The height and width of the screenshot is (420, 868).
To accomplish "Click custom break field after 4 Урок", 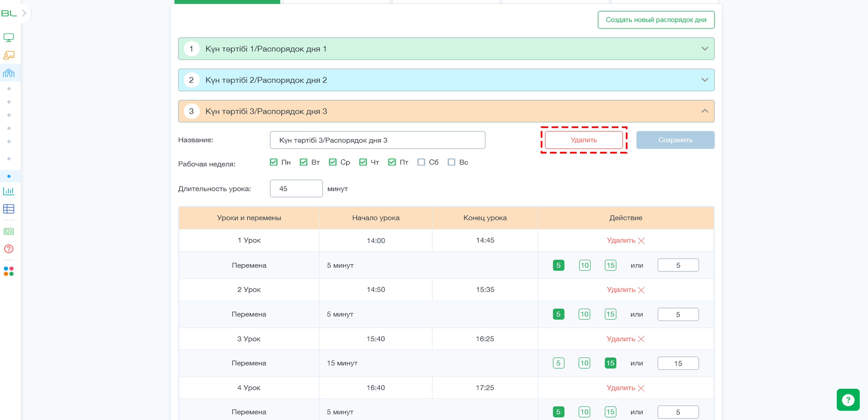I will coord(678,412).
